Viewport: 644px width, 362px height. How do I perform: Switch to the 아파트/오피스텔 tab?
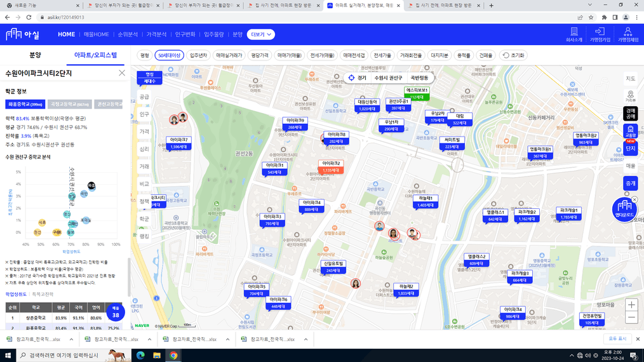click(95, 55)
